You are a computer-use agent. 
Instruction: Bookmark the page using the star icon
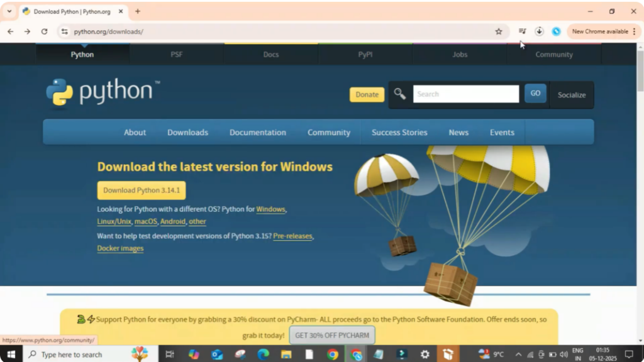tap(498, 31)
